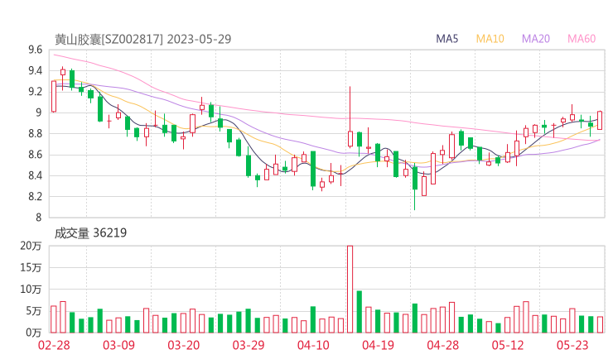
Task: Click the tallest red volume bar reaching 20万
Action: click(x=350, y=289)
